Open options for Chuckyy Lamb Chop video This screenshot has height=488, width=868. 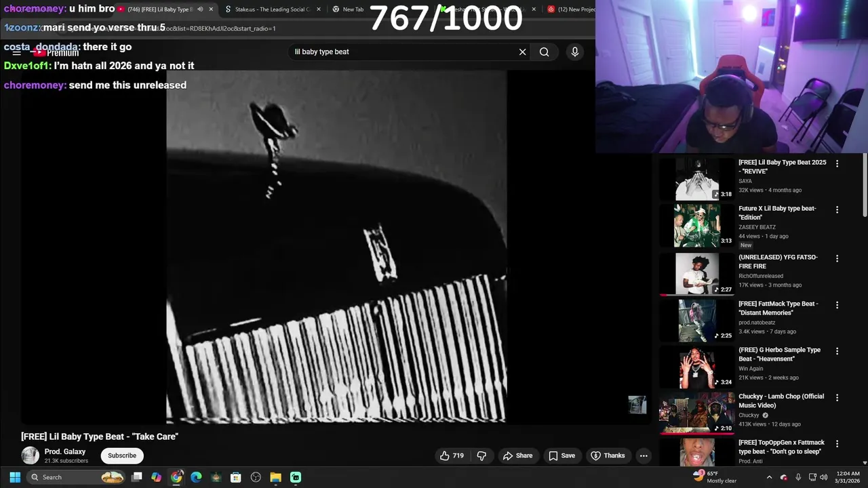[837, 397]
